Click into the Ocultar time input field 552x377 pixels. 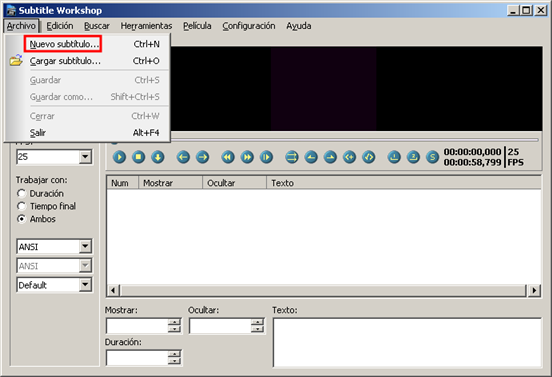(220, 326)
